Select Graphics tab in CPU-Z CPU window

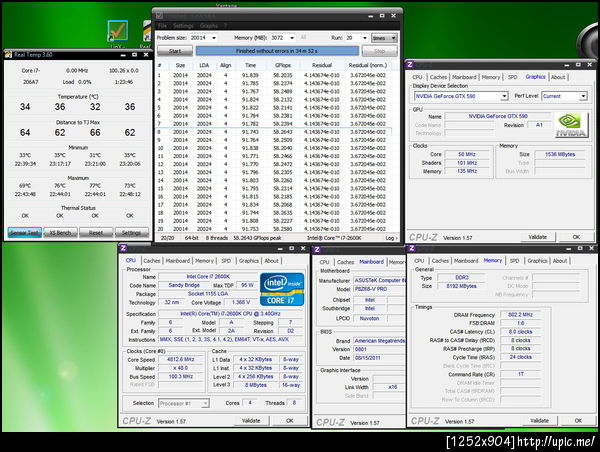[249, 261]
